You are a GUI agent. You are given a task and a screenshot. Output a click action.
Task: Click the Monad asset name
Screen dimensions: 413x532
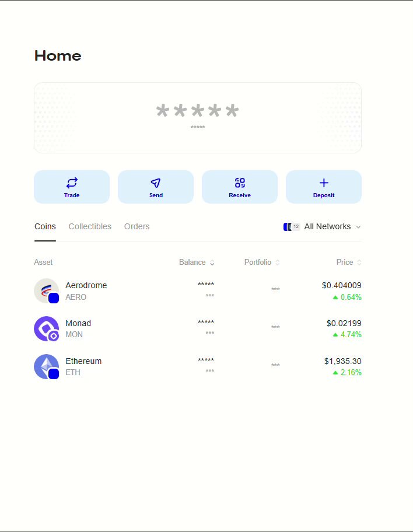[x=78, y=323]
